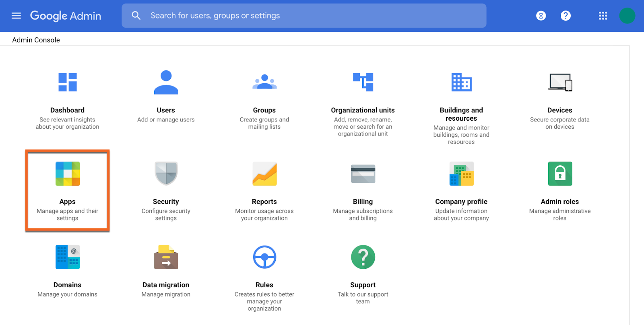Open the account profile avatar
The height and width of the screenshot is (325, 644).
point(627,16)
